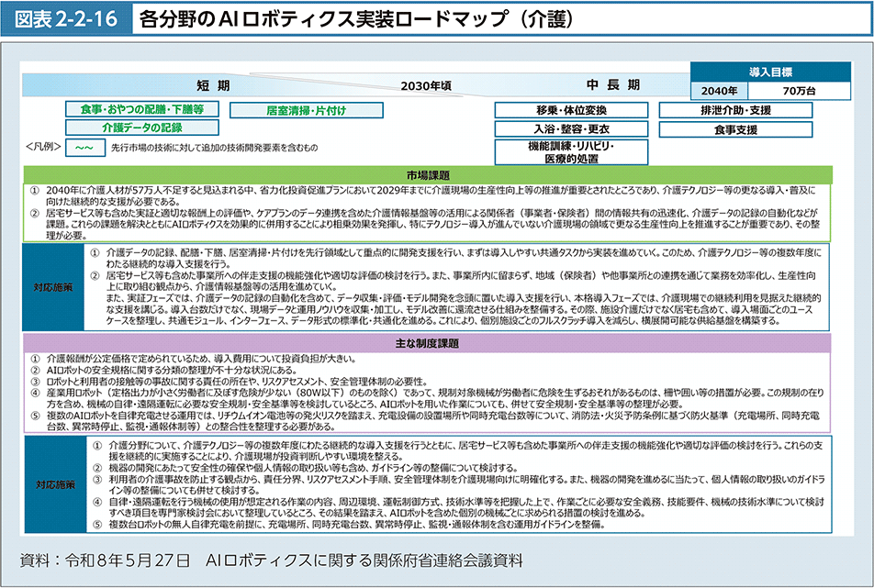Click market issue ② starting 居宅サービス等も含めた実証
Image resolution: width=874 pixels, height=588 pixels.
425,224
